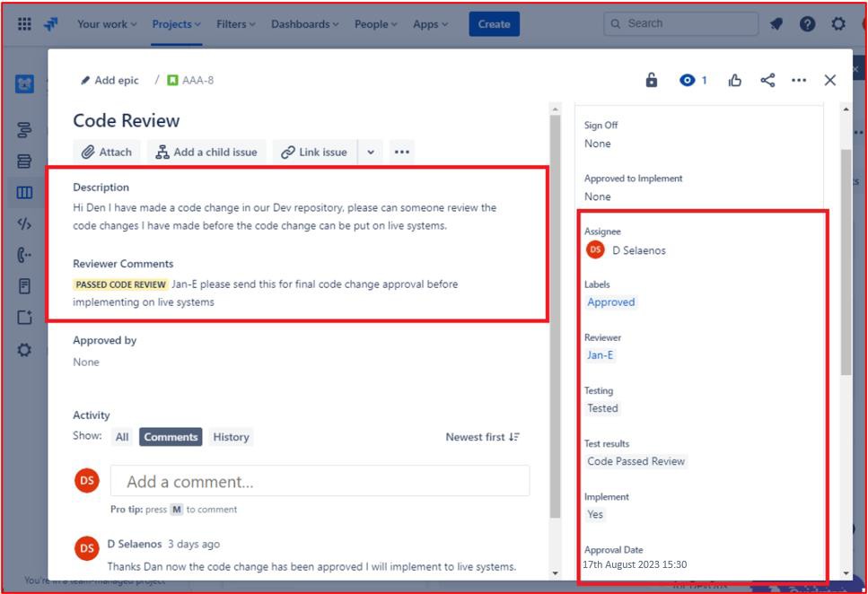The width and height of the screenshot is (868, 594).
Task: Click None under Sign Off
Action: [597, 144]
